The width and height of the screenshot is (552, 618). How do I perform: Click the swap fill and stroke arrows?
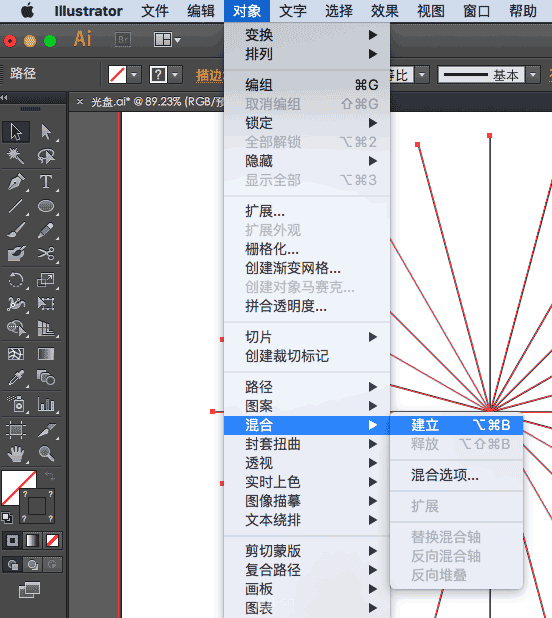[50, 476]
